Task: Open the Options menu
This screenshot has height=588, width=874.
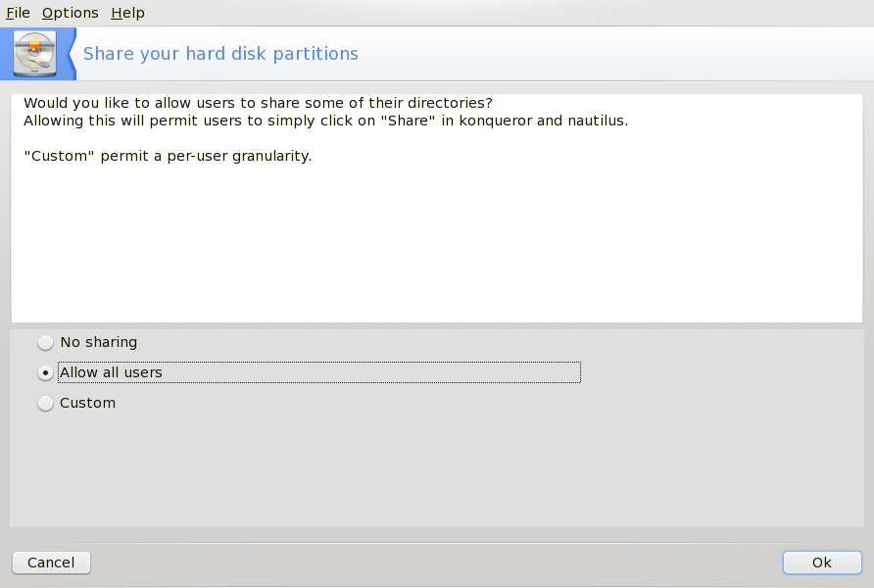Action: point(70,13)
